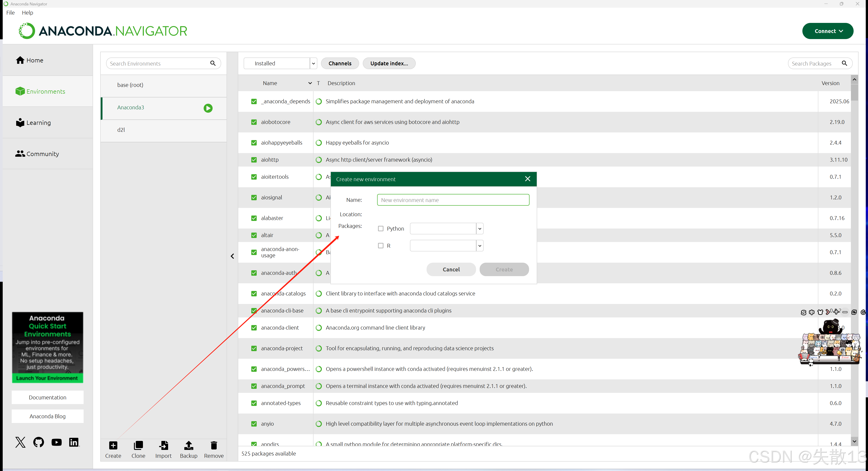The image size is (868, 471).
Task: Expand the R version dropdown
Action: tap(480, 246)
